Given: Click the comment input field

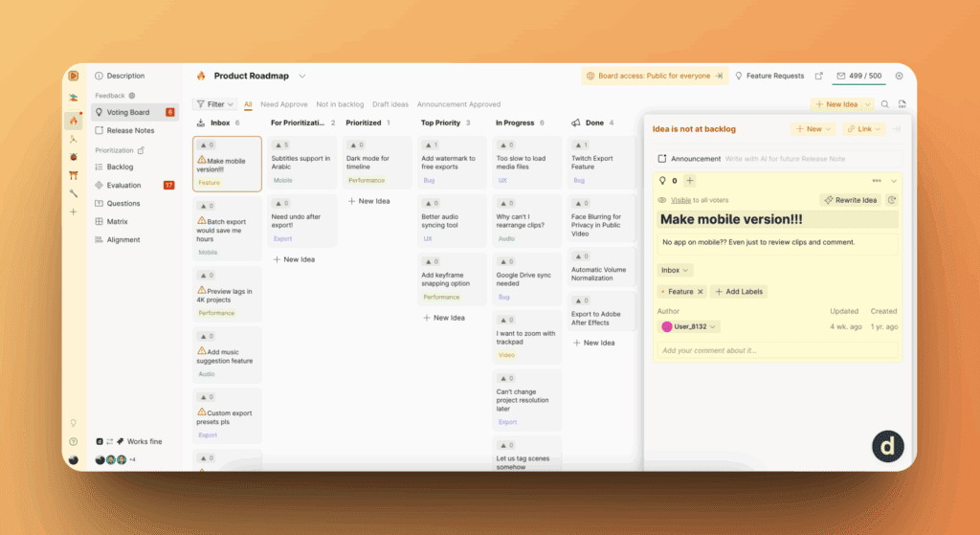Looking at the screenshot, I should tap(777, 350).
